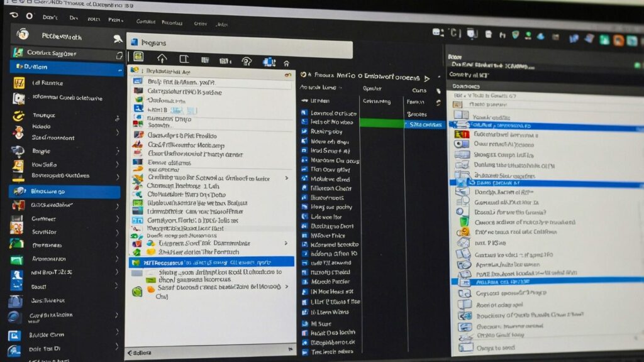Image resolution: width=644 pixels, height=362 pixels.
Task: Click the headset help icon in Programs toolbar
Action: [247, 62]
